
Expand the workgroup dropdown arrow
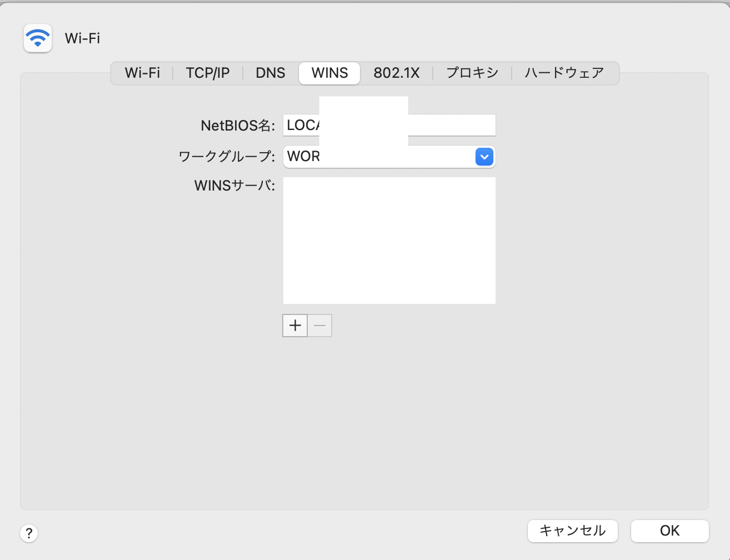pyautogui.click(x=484, y=157)
